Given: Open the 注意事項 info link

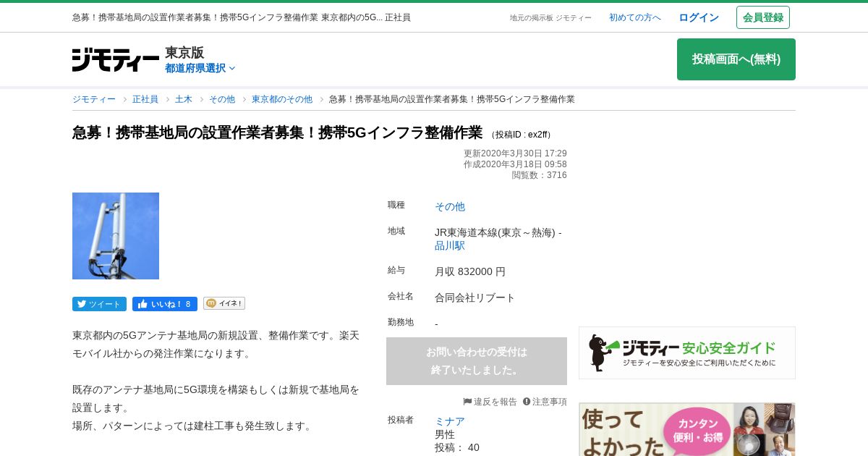Looking at the screenshot, I should tap(545, 402).
